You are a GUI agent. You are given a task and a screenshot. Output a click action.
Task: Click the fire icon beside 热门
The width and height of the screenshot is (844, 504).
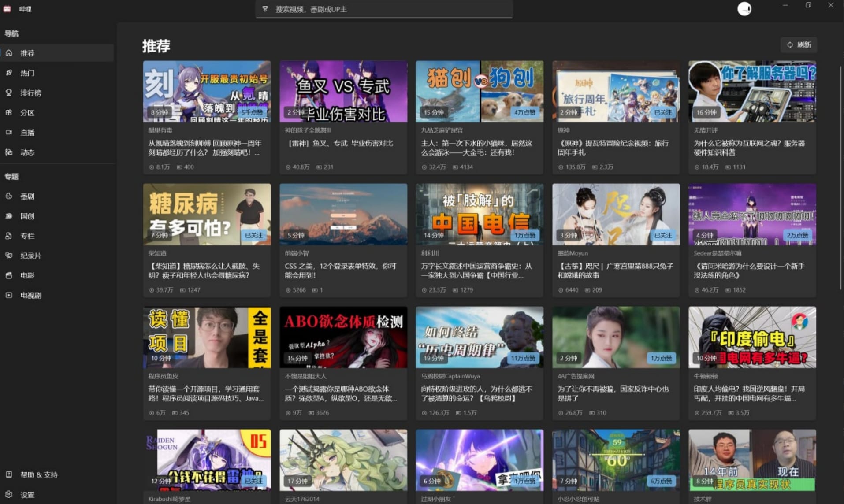click(9, 73)
